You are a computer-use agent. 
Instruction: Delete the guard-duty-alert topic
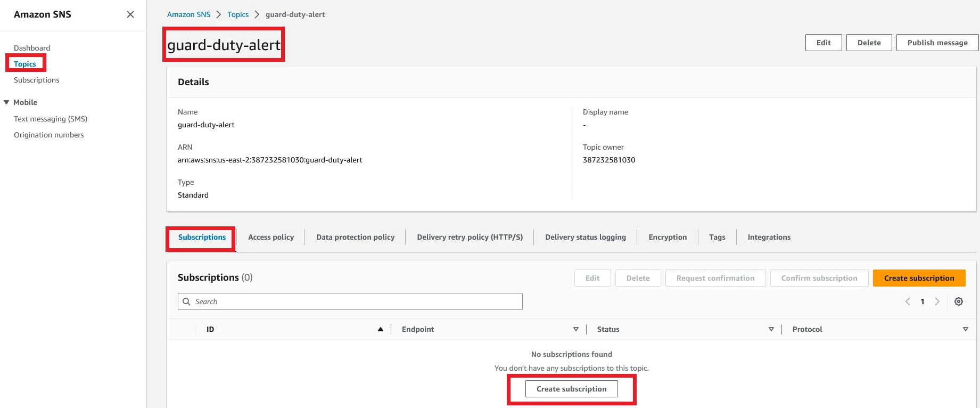[869, 43]
